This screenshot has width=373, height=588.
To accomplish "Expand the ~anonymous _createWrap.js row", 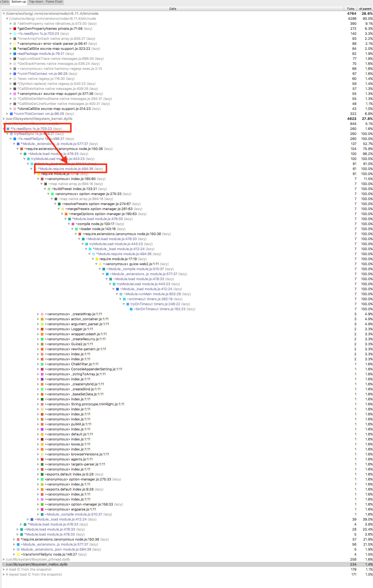I will point(38,314).
